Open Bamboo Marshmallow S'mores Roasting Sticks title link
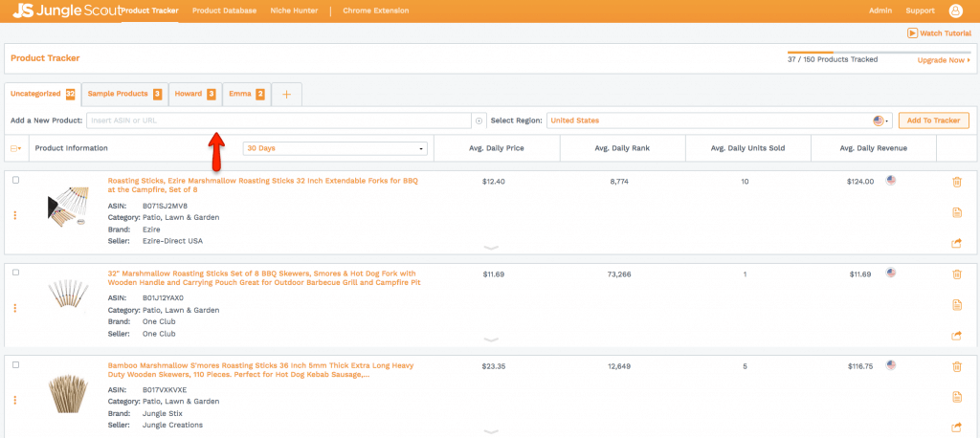This screenshot has height=438, width=980. click(x=260, y=370)
